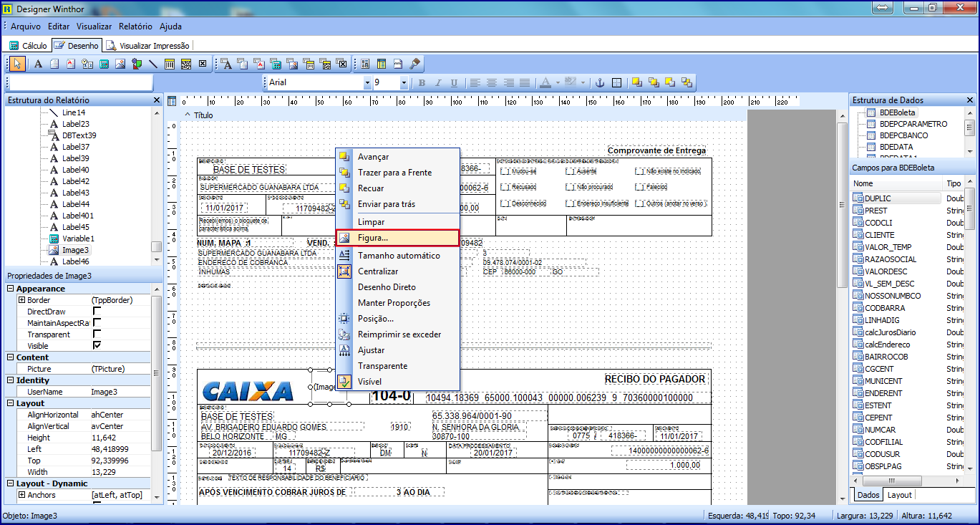
Task: Choose Limpar in the context menu
Action: [397, 223]
